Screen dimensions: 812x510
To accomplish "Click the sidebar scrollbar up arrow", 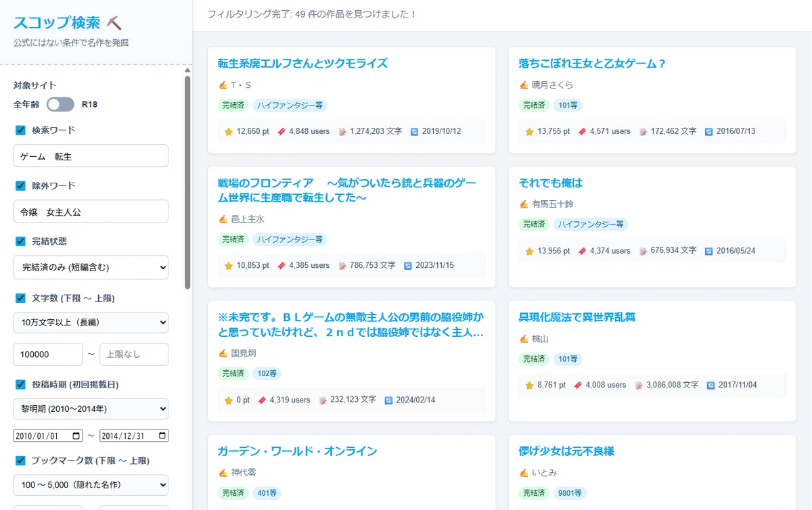I will click(x=187, y=69).
